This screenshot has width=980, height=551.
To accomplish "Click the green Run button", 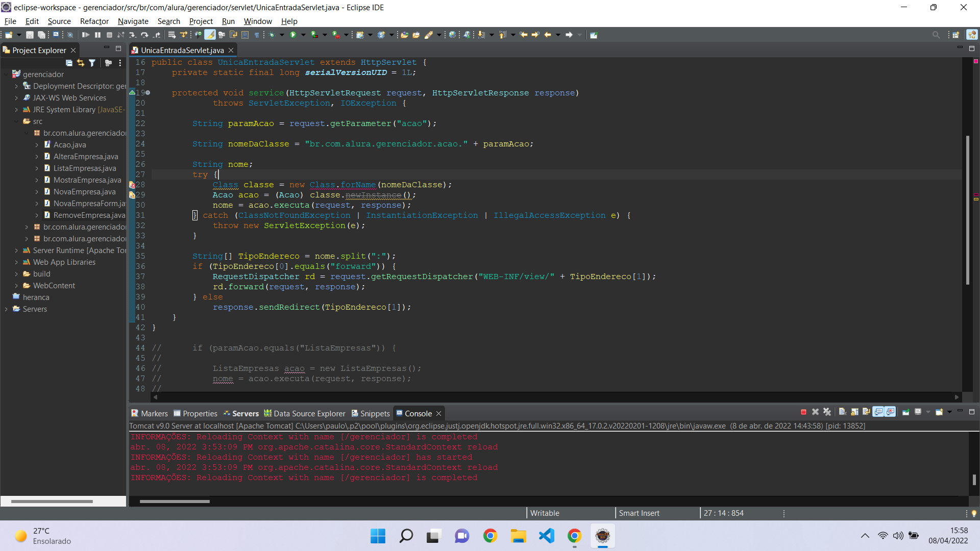I will pyautogui.click(x=293, y=35).
